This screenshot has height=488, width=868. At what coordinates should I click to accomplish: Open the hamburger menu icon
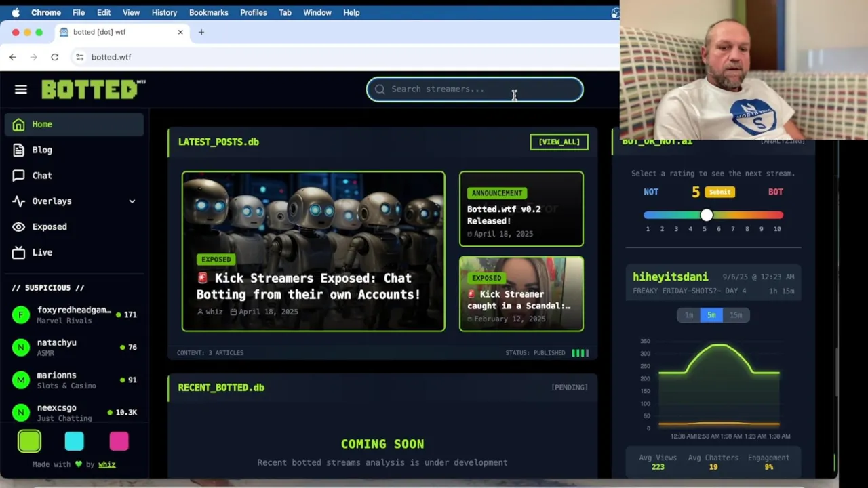(x=21, y=89)
